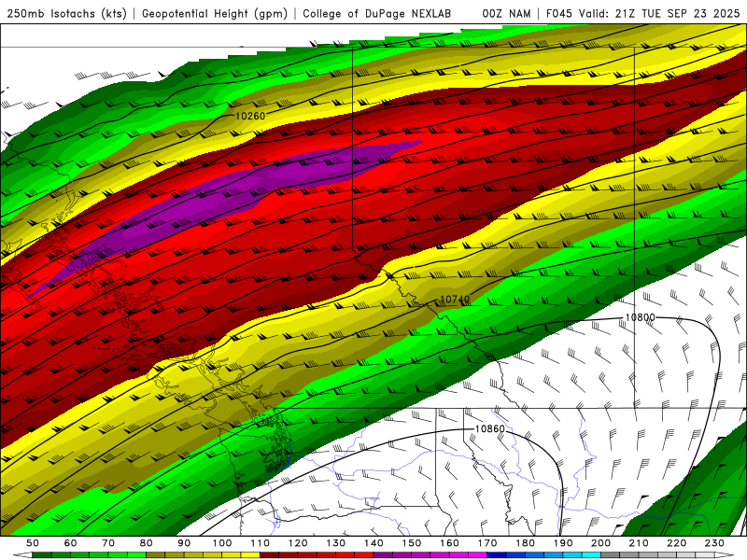Click the green 50-80 kts color bar section
The height and width of the screenshot is (560, 747).
(x=89, y=555)
